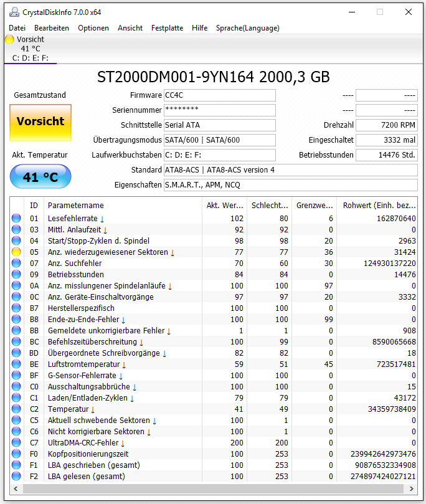
Task: Click status orb for Nicht korrigierbare Sektoren
Action: (16, 431)
